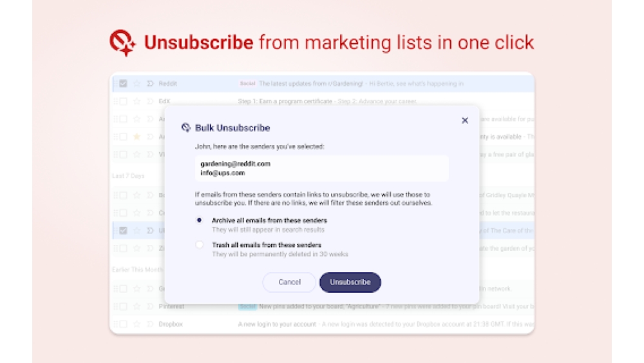Star the Dropbox email

tap(137, 324)
